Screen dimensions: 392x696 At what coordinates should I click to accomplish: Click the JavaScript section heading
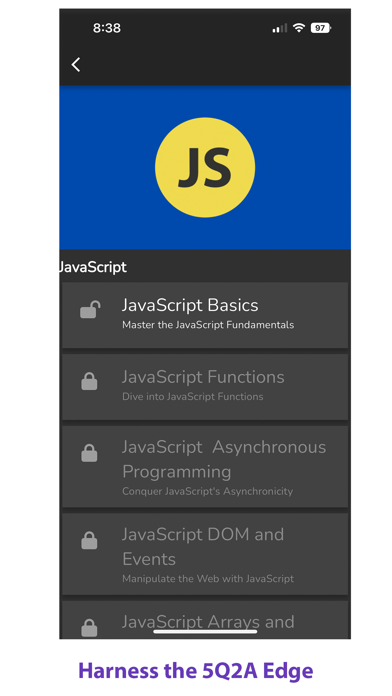pos(93,267)
